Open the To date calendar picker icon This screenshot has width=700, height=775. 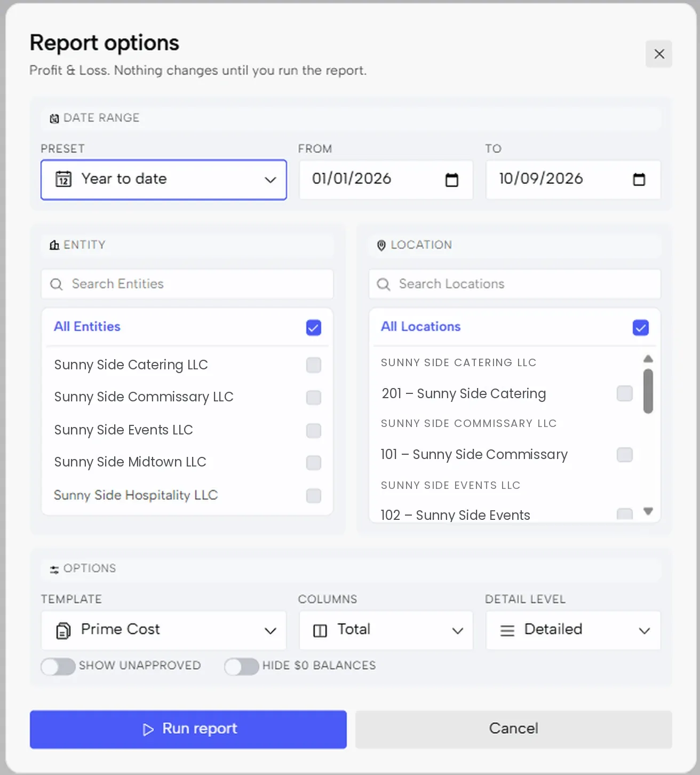click(639, 180)
